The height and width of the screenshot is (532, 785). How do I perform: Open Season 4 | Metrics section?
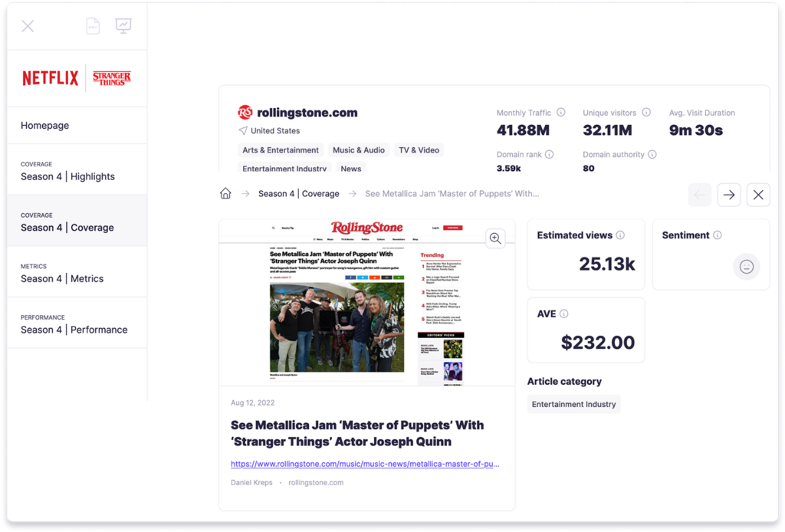(x=62, y=278)
